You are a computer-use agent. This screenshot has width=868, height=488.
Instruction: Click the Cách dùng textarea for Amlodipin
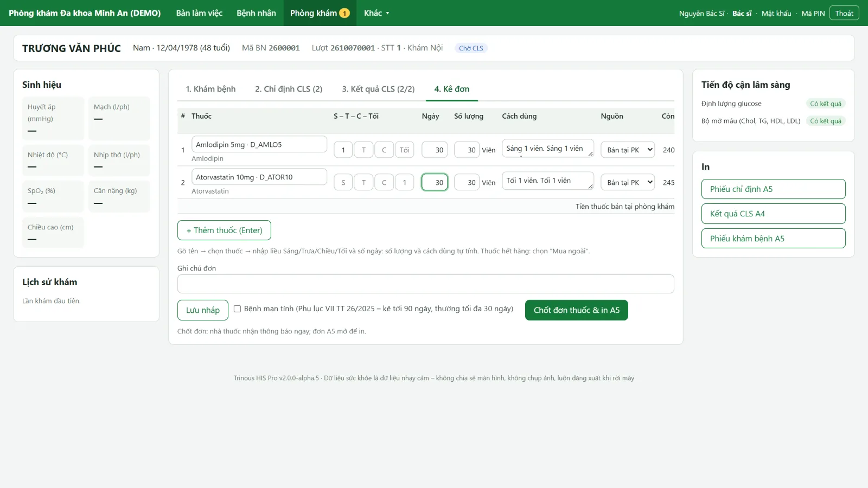coord(548,149)
